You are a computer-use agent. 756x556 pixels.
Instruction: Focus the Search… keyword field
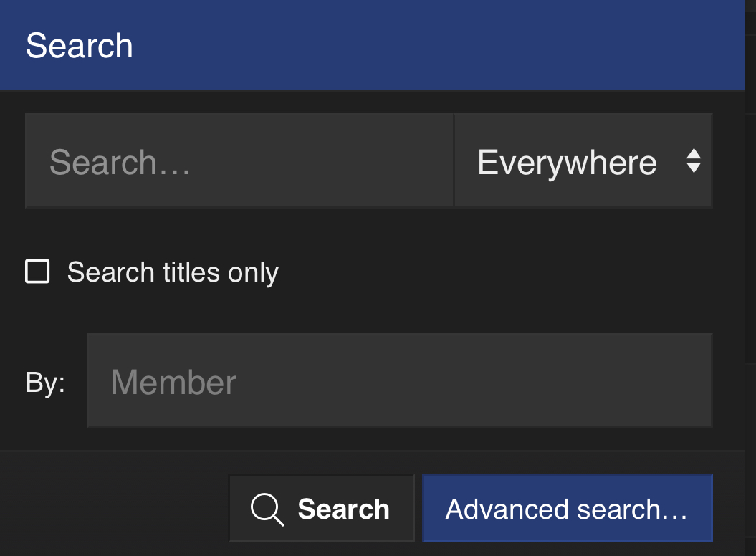point(239,161)
